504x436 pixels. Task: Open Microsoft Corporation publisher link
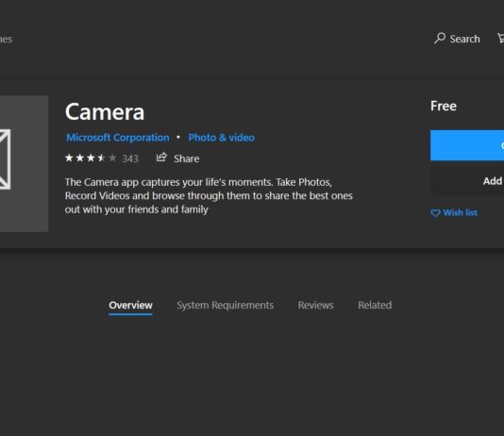(118, 138)
